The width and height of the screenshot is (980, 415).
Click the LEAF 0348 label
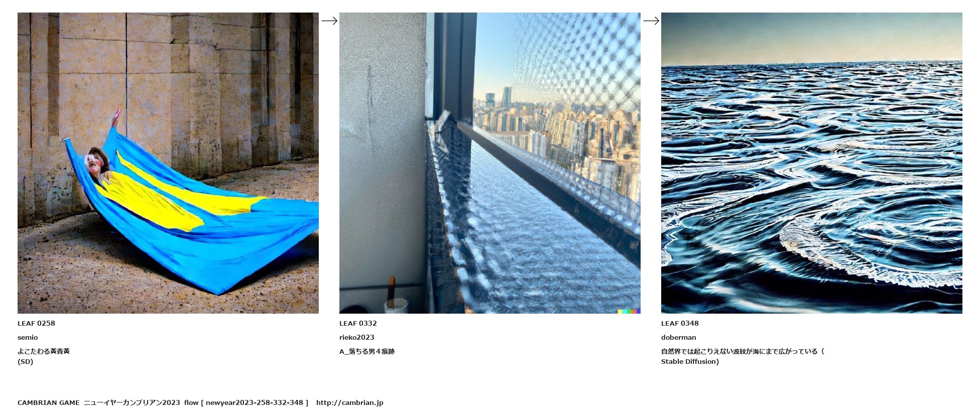(680, 323)
